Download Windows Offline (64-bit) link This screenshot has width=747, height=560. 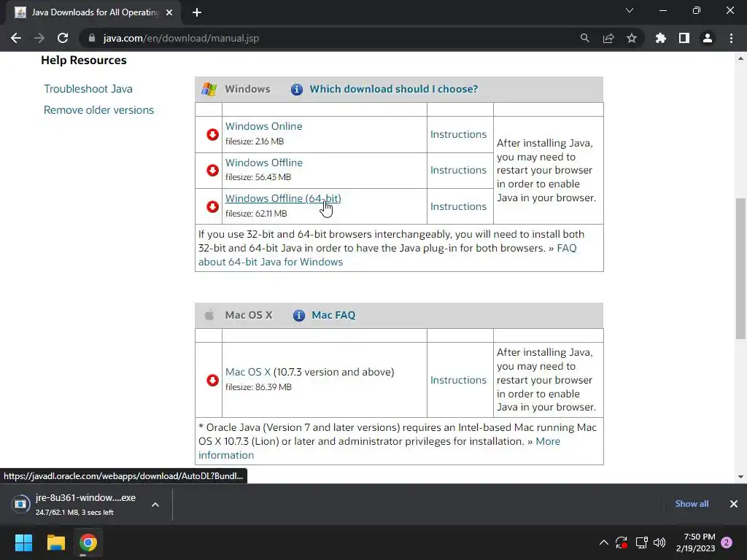click(283, 198)
